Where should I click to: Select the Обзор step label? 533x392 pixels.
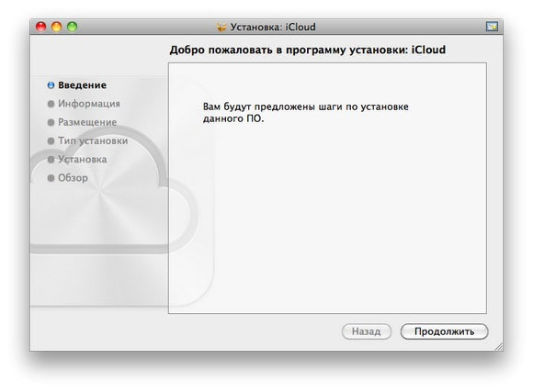[x=74, y=178]
